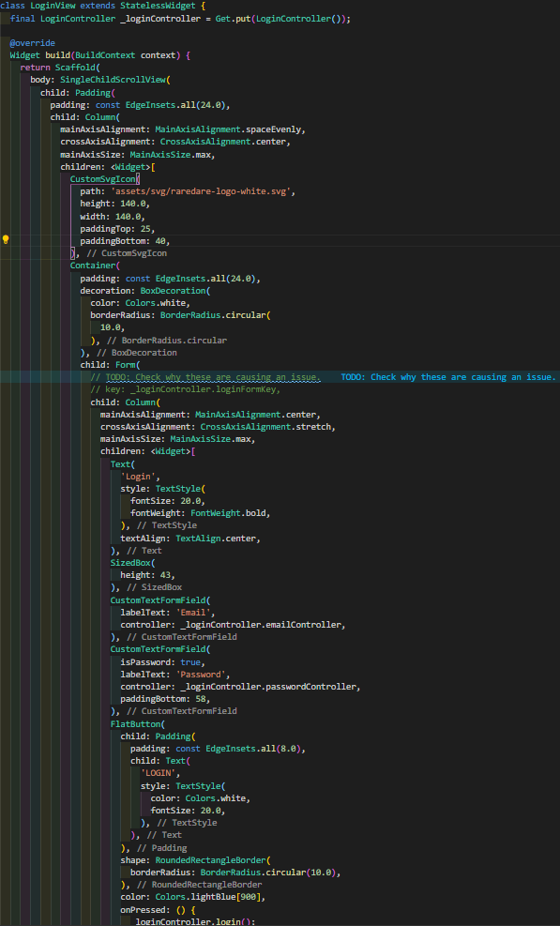Click the 'paddingTop: 25,' line
560x926 pixels.
pos(117,229)
